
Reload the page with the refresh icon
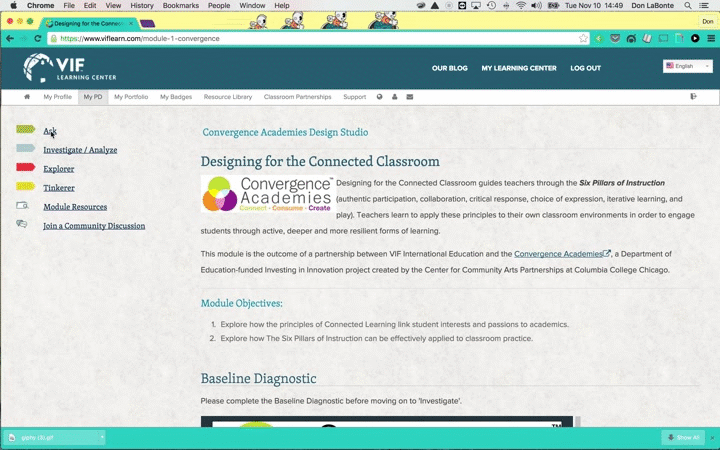pos(38,39)
